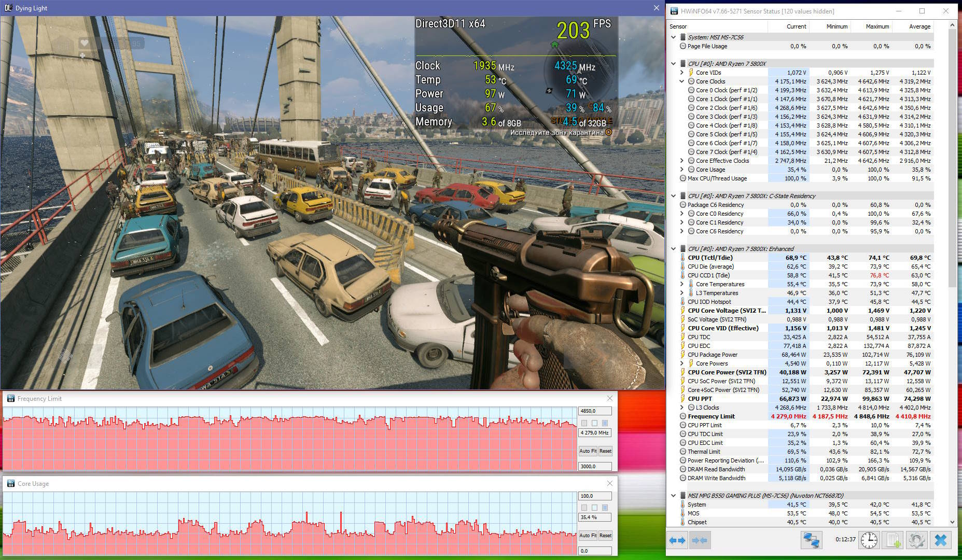Click the shrink columns arrows icon in HWiNFO
This screenshot has width=962, height=560.
[700, 540]
